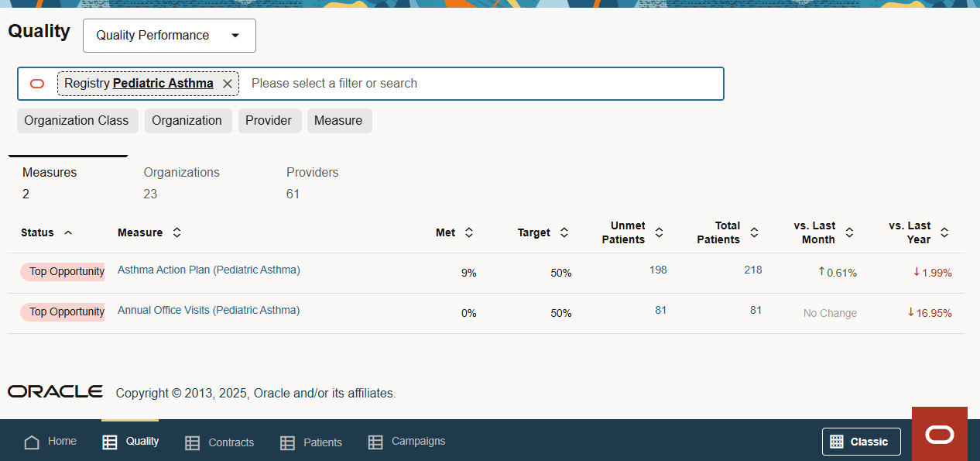Toggle ascending sort on the Status column
This screenshot has width=980, height=461.
(x=67, y=232)
